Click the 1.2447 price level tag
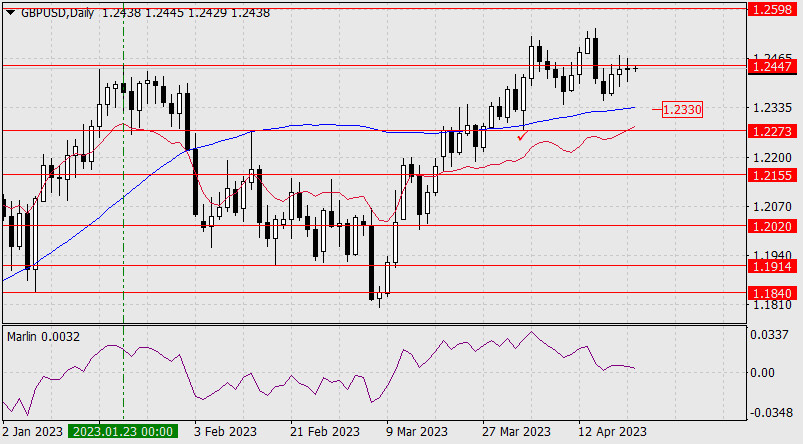Image resolution: width=803 pixels, height=444 pixels. pyautogui.click(x=771, y=66)
